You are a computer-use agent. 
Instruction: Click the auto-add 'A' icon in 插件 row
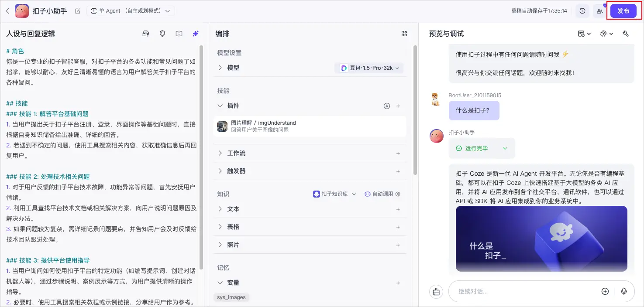point(386,106)
